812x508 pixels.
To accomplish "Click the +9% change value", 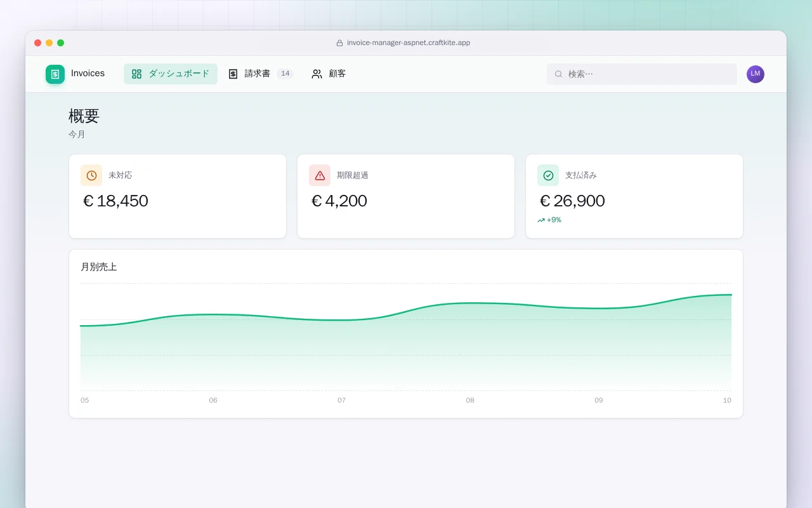I will pyautogui.click(x=554, y=220).
